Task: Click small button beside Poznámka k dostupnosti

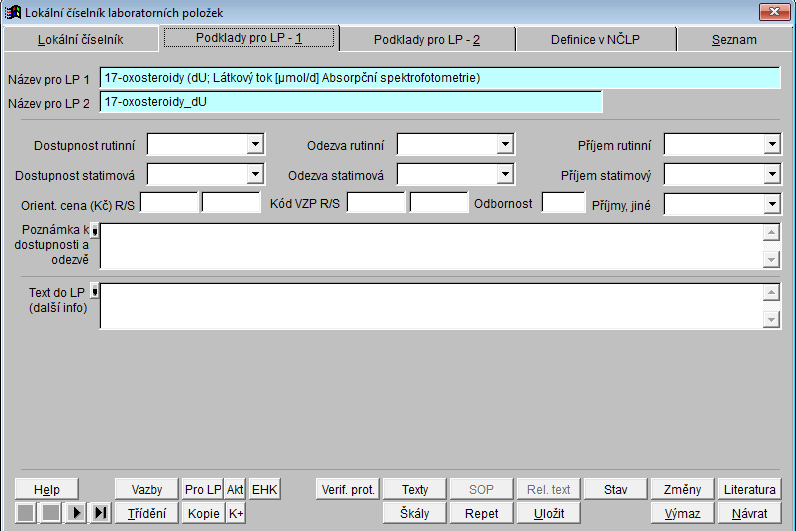Action: (95, 232)
